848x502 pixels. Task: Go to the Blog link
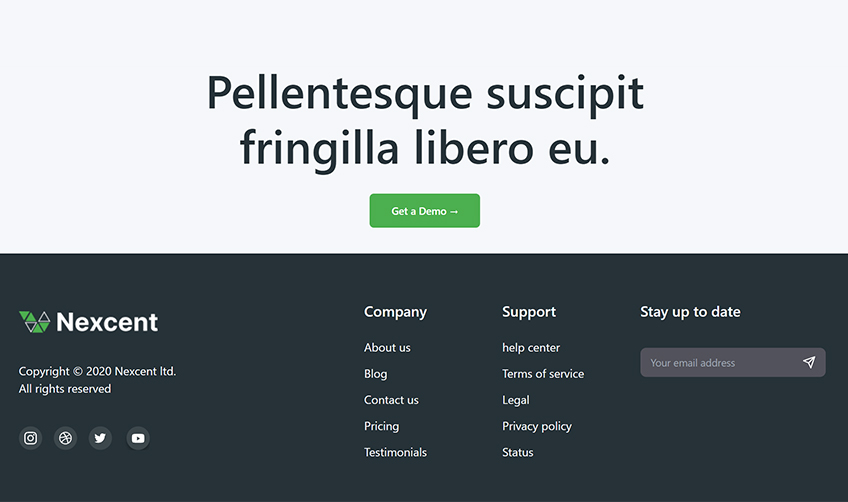375,374
